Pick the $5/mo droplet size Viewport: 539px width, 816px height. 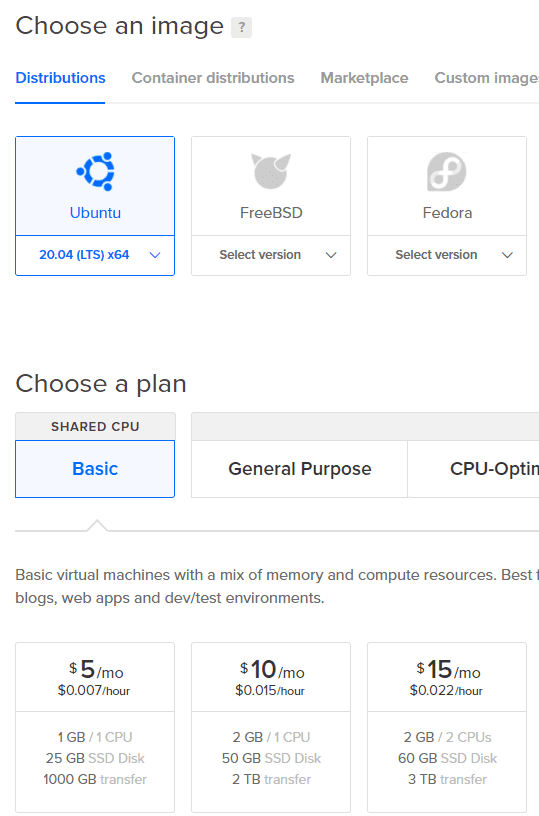[95, 727]
